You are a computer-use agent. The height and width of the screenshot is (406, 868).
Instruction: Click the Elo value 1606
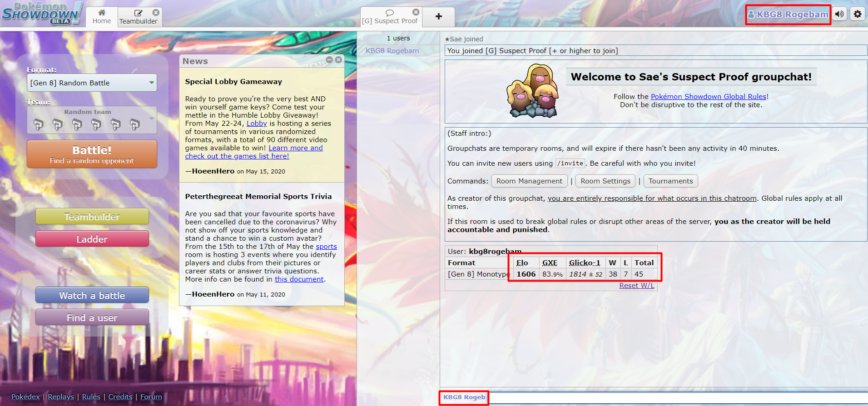click(x=526, y=274)
